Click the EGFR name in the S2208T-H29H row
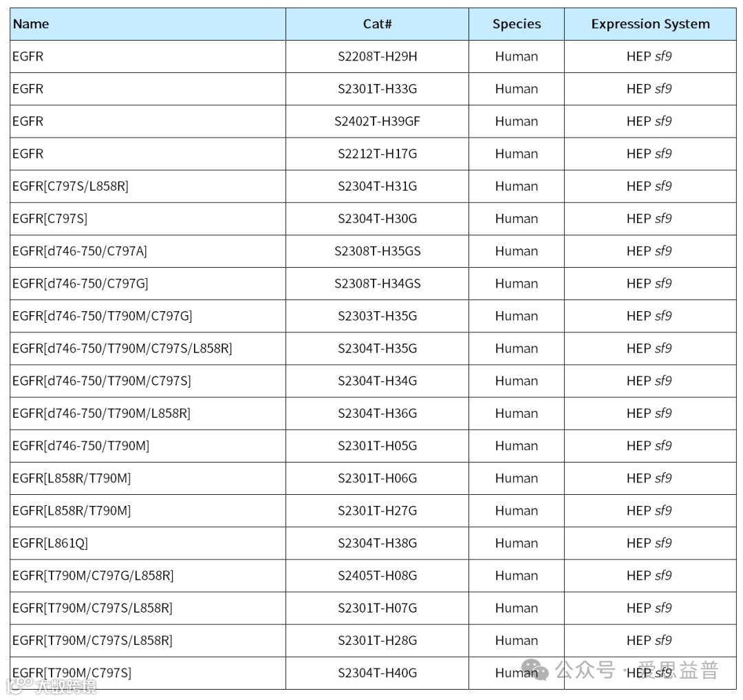Screen dimensions: 743x700 click(28, 56)
